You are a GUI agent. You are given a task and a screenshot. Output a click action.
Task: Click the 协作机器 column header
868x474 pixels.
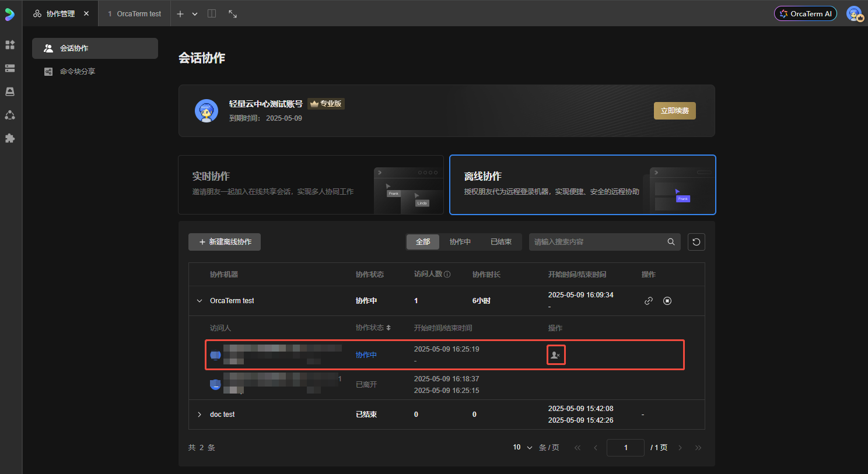pos(224,275)
